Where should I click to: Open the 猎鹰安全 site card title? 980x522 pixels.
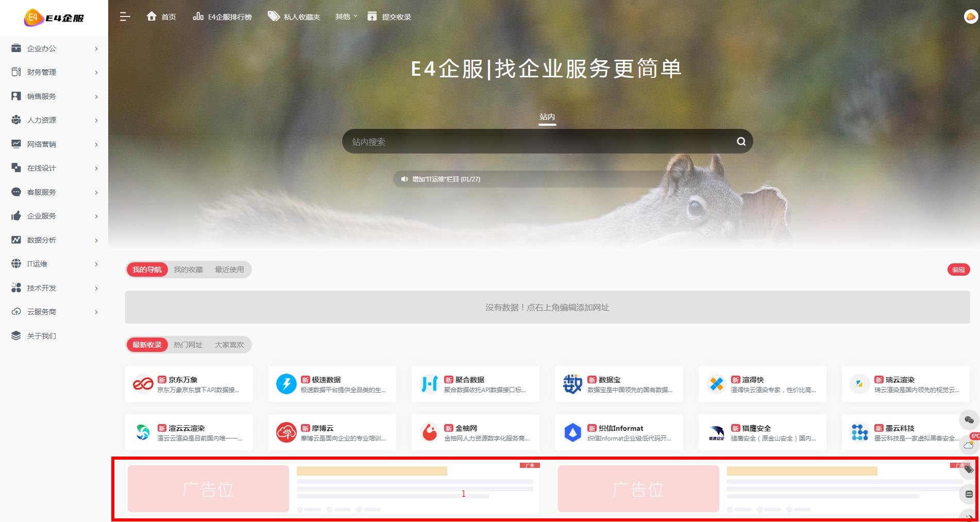[756, 428]
